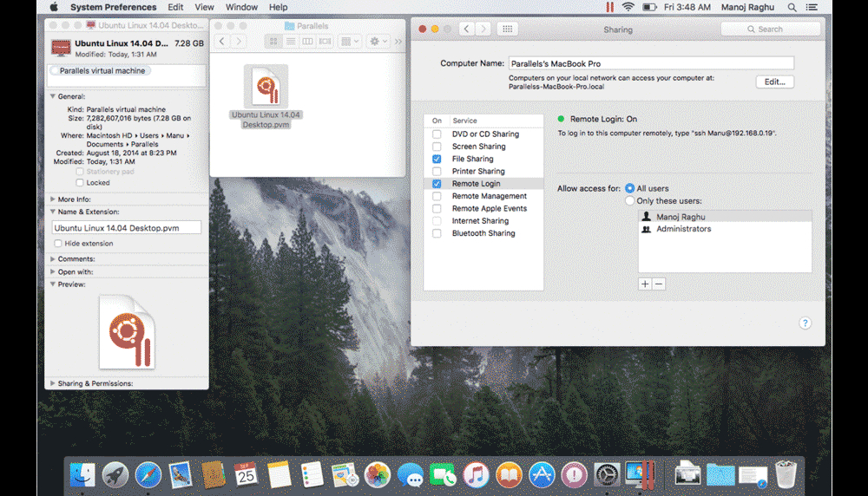Viewport: 868px width, 496px height.
Task: Open yellow Notes icon in dock
Action: pos(279,474)
